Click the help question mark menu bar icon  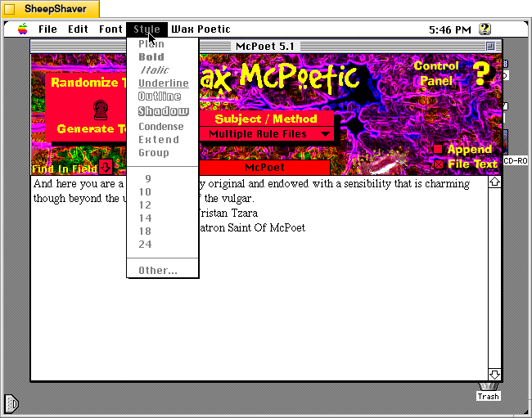pos(485,29)
